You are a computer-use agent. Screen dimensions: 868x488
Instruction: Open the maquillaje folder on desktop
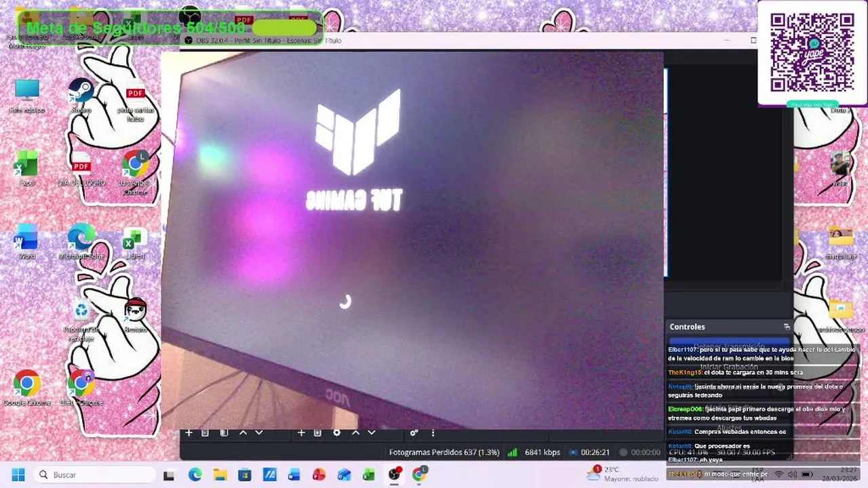tap(841, 243)
